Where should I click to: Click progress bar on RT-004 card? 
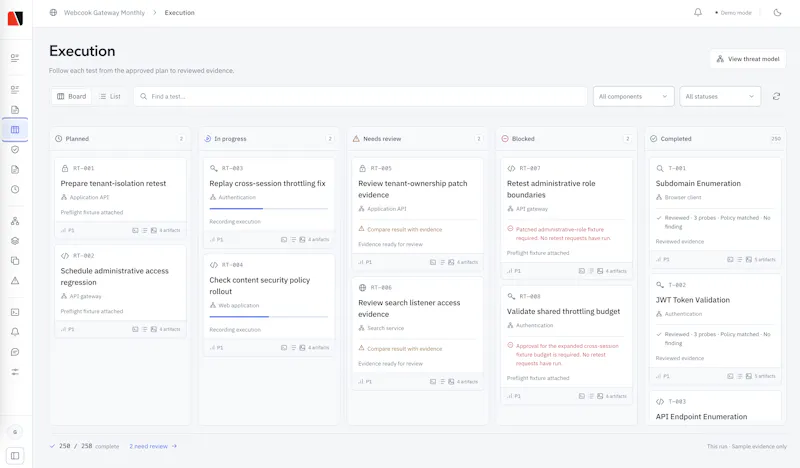click(269, 316)
